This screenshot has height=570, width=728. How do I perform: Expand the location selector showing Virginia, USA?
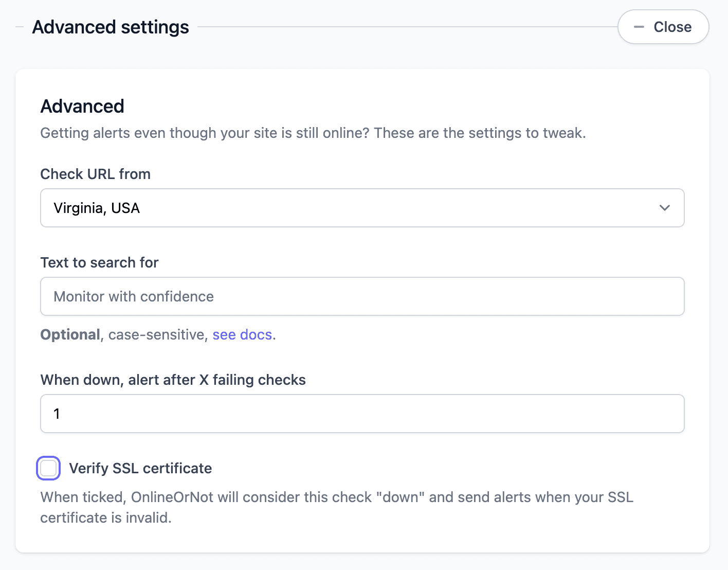pyautogui.click(x=362, y=208)
